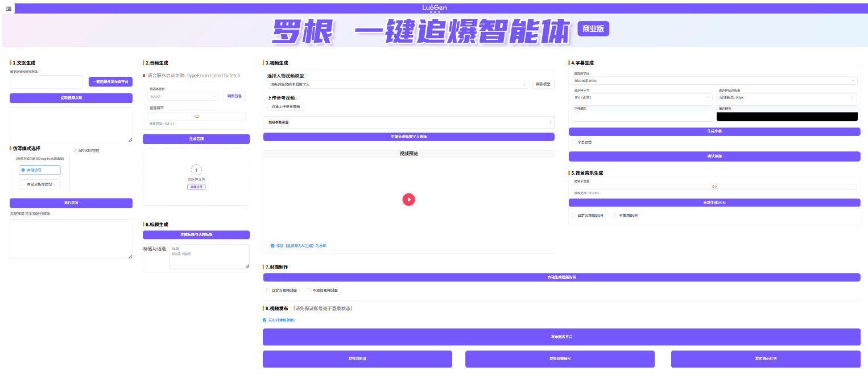Viewport: 868px width, 392px height.
Task: Open the sidebar hamburger menu
Action: [8, 8]
